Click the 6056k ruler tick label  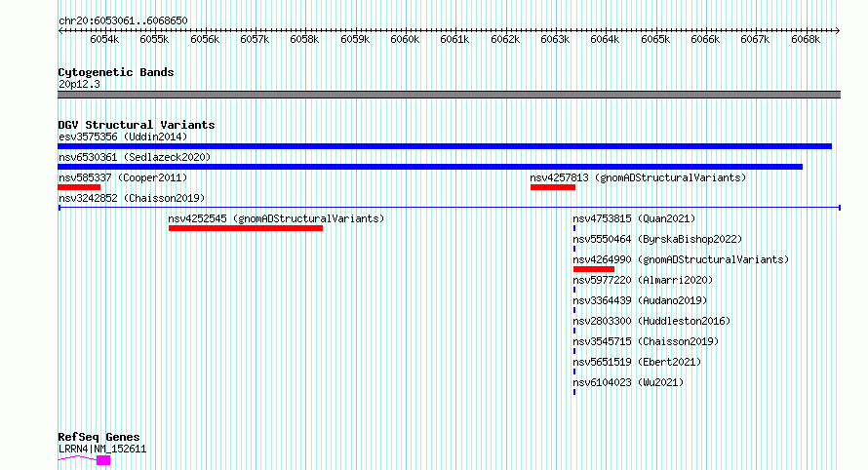click(x=204, y=39)
